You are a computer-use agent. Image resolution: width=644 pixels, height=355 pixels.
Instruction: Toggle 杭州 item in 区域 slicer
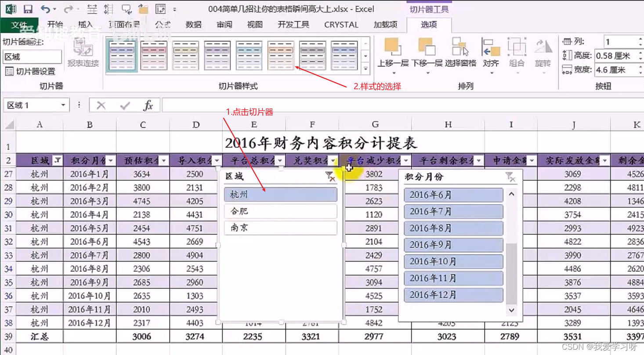click(x=281, y=195)
